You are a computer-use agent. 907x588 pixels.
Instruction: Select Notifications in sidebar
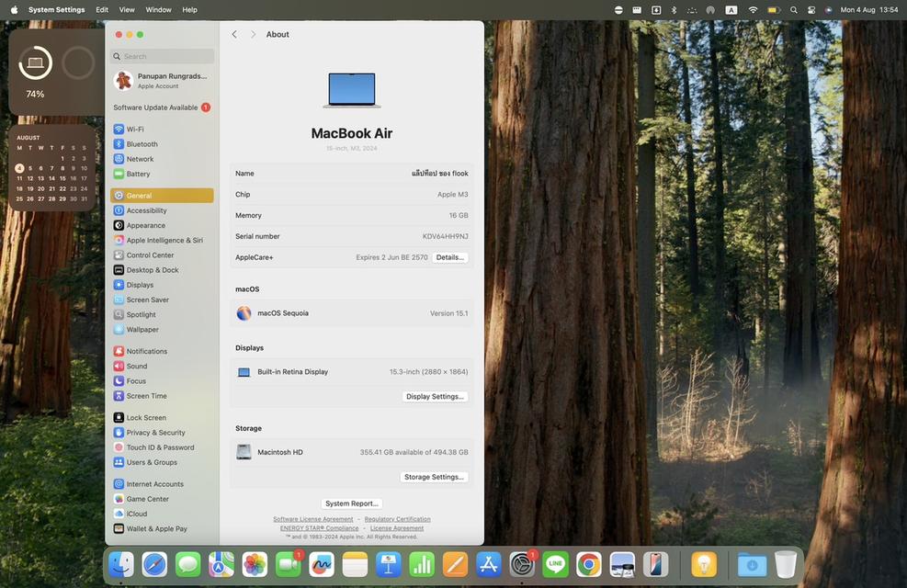click(x=162, y=351)
